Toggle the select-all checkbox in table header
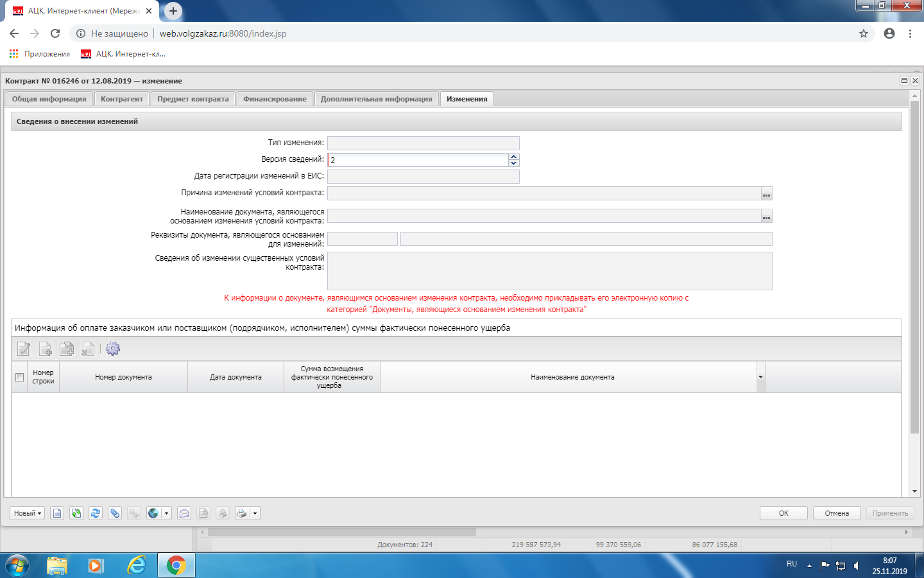Screen dimensions: 924x578 [x=19, y=377]
